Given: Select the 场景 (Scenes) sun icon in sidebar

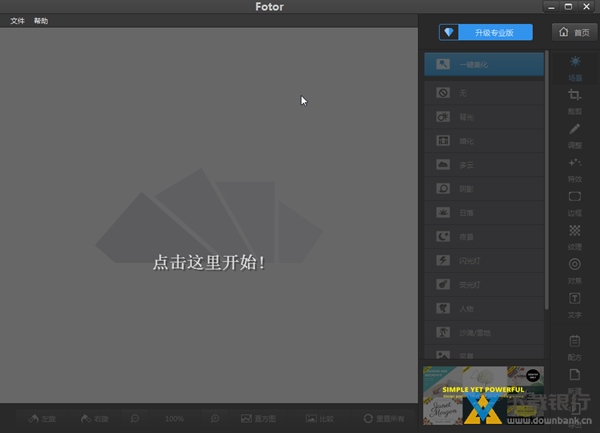Looking at the screenshot, I should pyautogui.click(x=575, y=68).
